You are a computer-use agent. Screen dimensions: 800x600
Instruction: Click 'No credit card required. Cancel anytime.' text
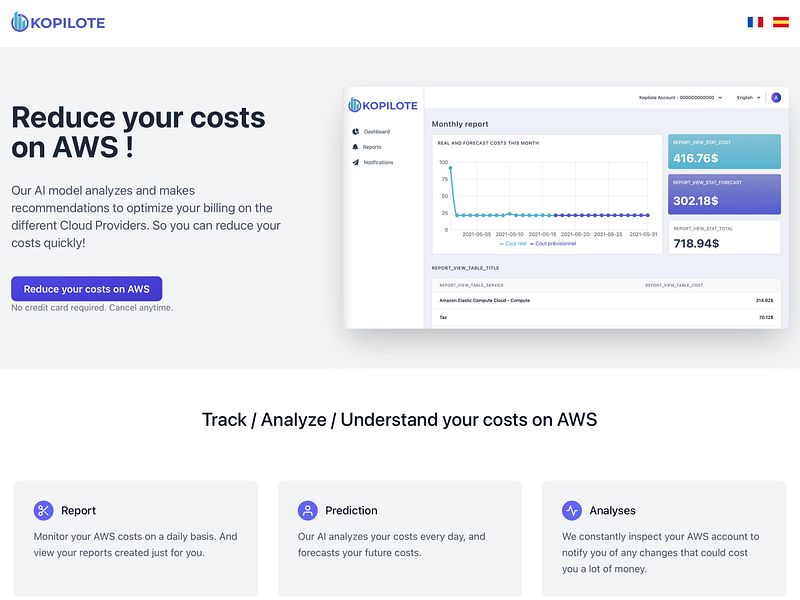[x=92, y=308]
